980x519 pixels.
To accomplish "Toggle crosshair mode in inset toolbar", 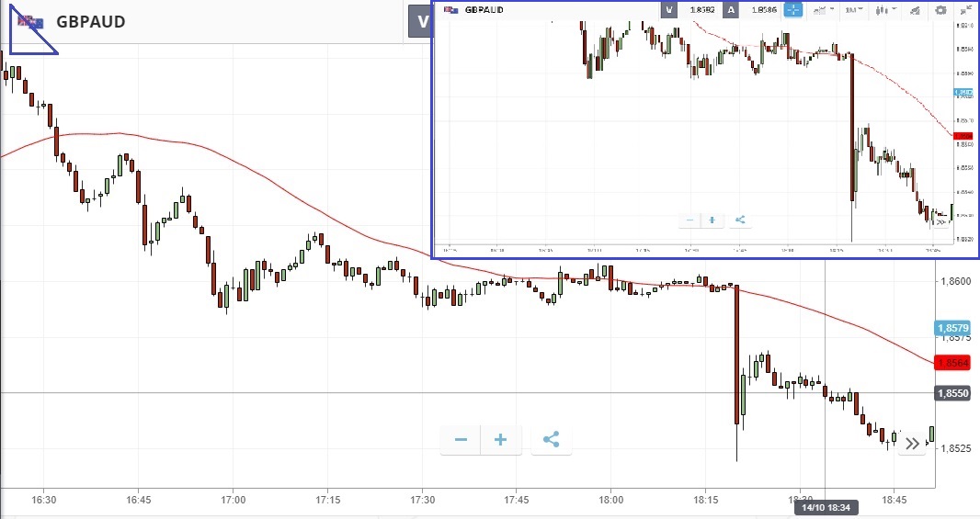I will (792, 10).
